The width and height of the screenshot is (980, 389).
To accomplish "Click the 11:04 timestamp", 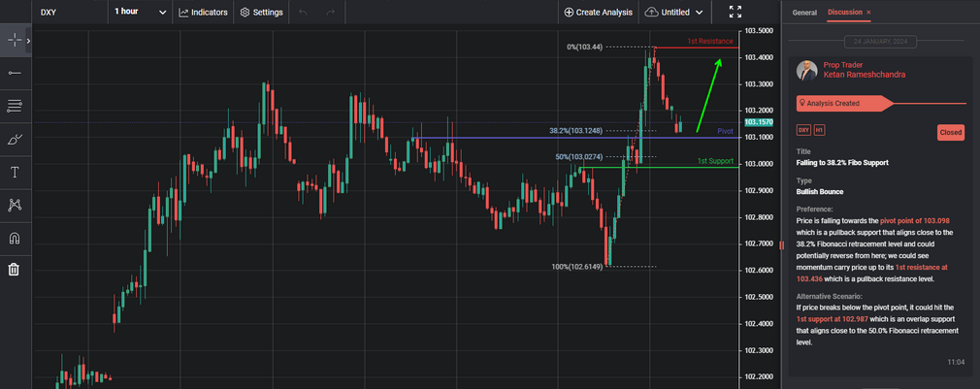I will click(956, 362).
